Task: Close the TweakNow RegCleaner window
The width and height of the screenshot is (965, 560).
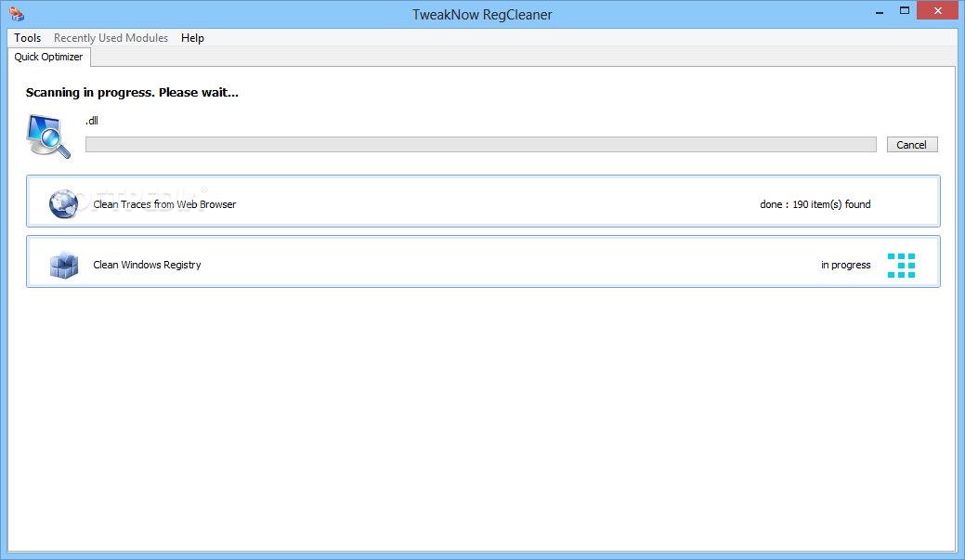Action: pos(937,10)
